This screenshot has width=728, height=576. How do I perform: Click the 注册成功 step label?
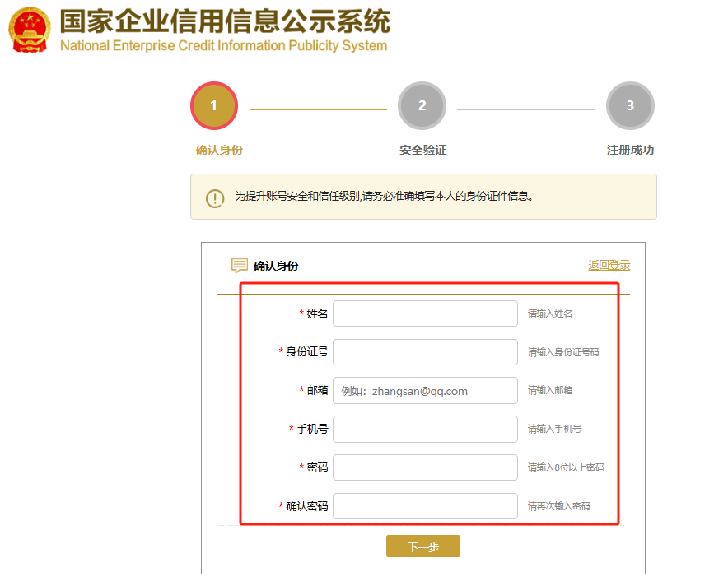pyautogui.click(x=630, y=151)
